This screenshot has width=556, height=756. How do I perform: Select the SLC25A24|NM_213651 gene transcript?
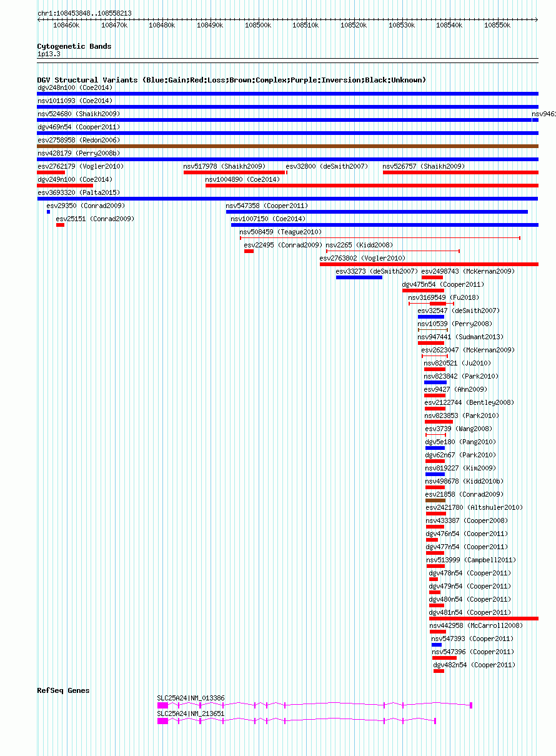[x=296, y=721]
